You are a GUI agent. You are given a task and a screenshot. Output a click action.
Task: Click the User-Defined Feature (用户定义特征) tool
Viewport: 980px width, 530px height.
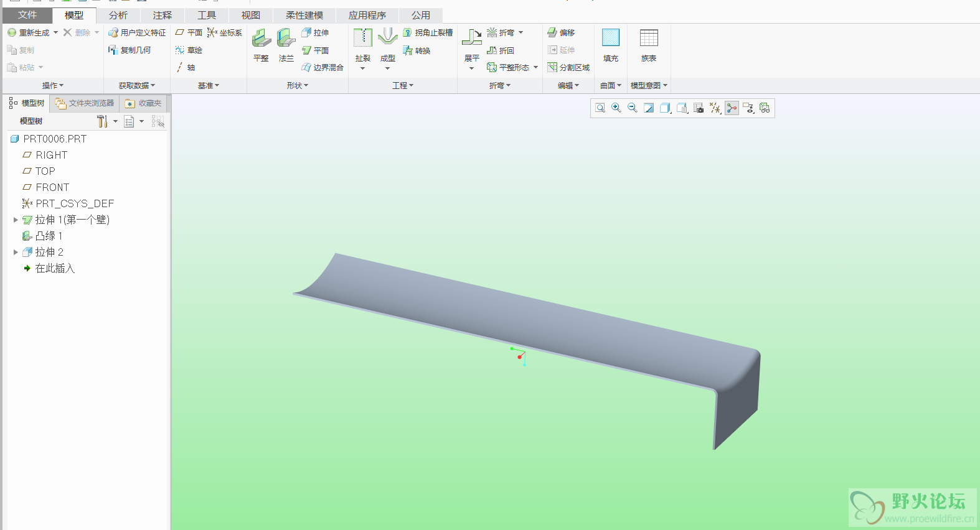click(x=137, y=32)
